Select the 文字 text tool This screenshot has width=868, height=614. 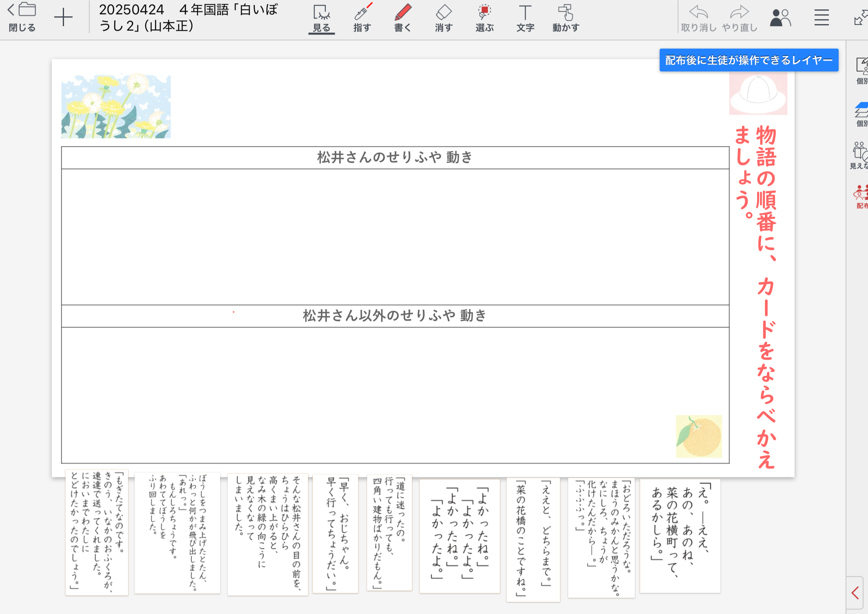point(525,18)
